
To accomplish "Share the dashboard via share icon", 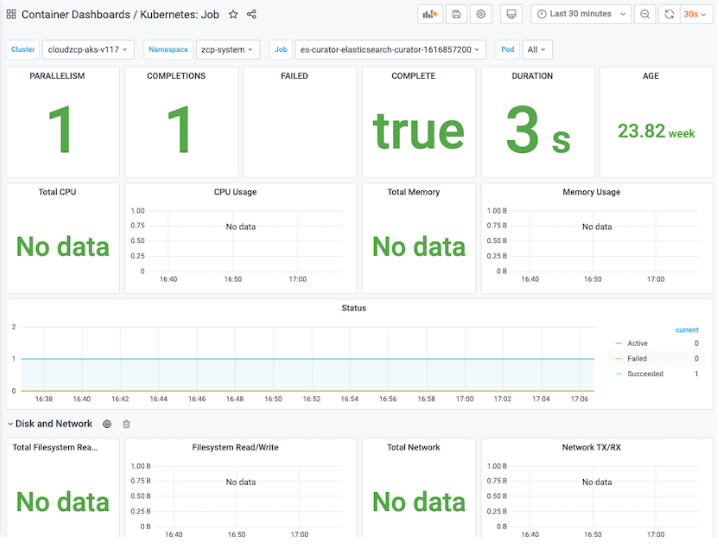I will 251,14.
